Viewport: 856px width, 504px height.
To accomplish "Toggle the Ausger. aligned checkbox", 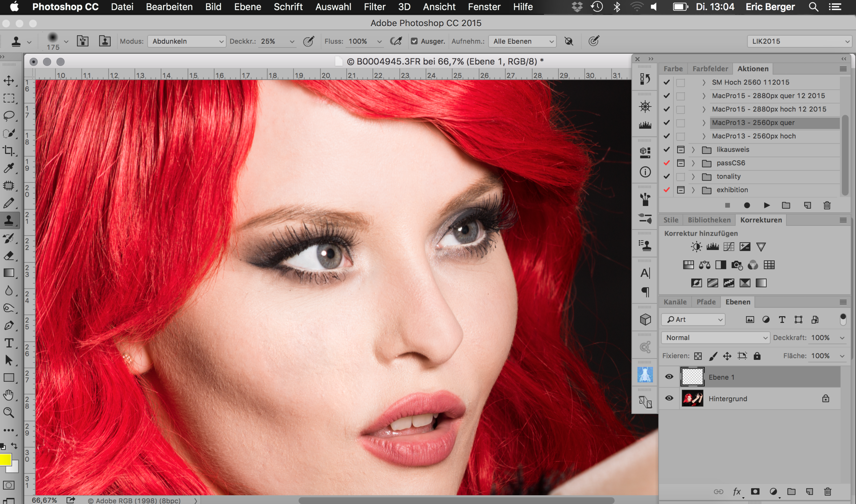I will 414,41.
